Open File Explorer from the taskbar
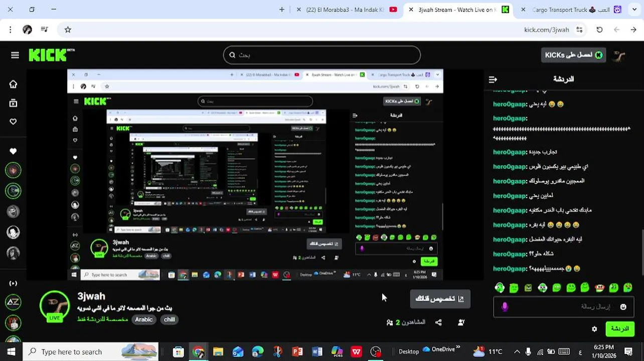Screen dimensions: 644x361 (218, 352)
